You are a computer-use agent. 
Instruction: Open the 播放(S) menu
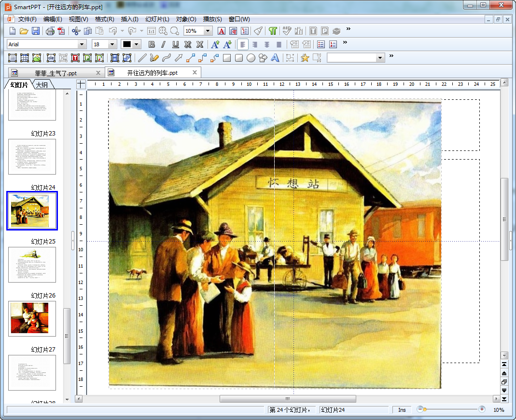[x=212, y=19]
